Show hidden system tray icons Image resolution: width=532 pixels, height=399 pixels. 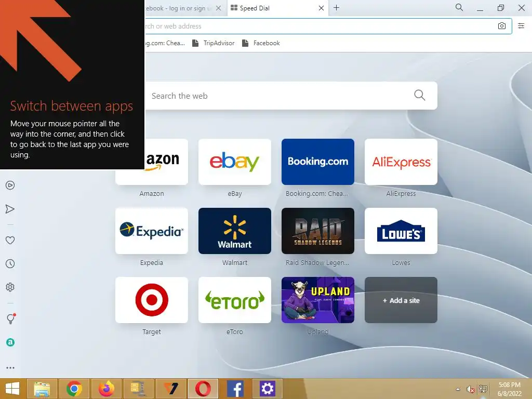pos(458,389)
